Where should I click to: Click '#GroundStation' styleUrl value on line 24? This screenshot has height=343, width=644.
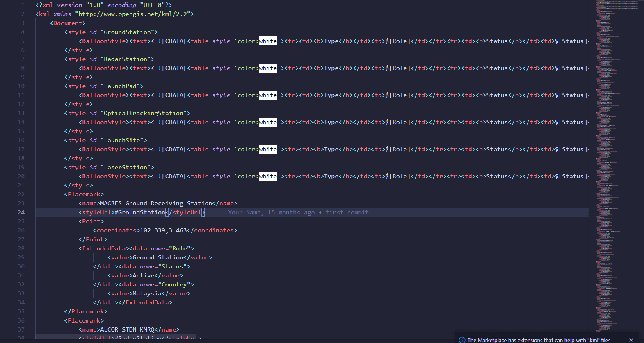(x=140, y=212)
